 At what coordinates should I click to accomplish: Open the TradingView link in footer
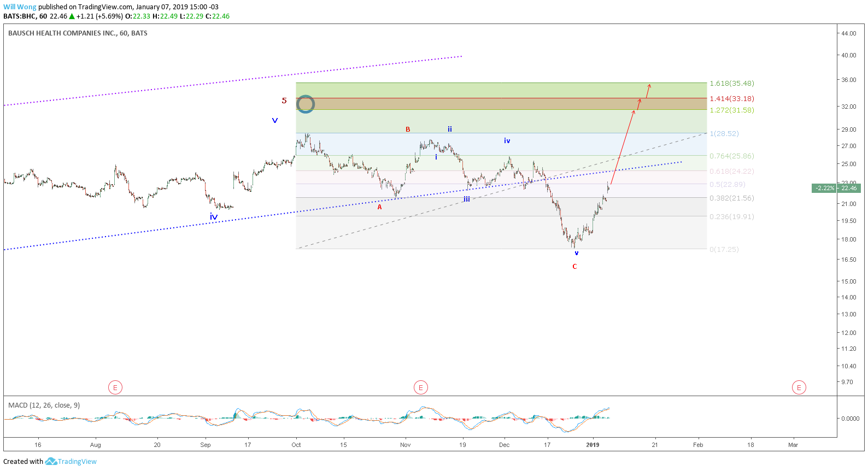[77, 462]
